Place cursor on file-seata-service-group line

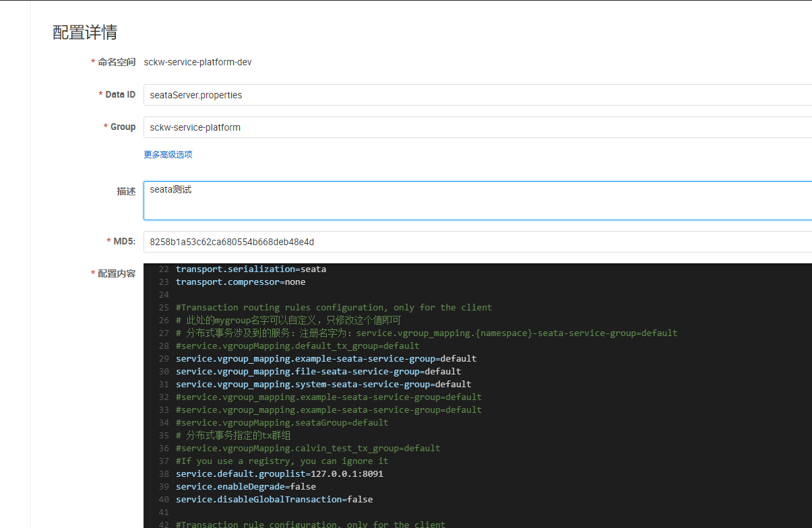tap(318, 372)
